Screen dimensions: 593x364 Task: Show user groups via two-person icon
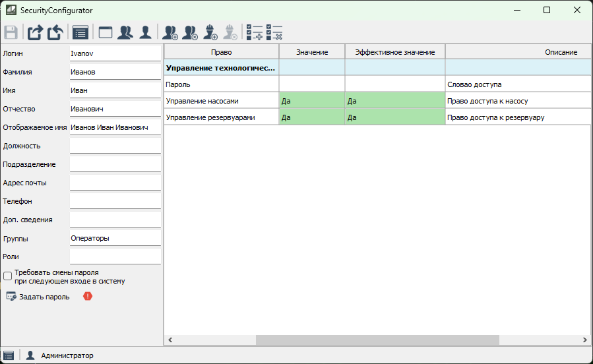coord(125,32)
